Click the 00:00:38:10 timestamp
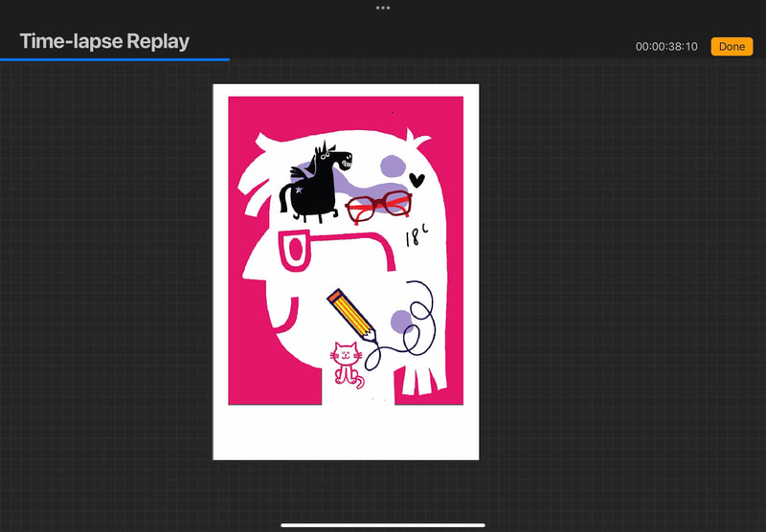The width and height of the screenshot is (766, 532). 667,47
